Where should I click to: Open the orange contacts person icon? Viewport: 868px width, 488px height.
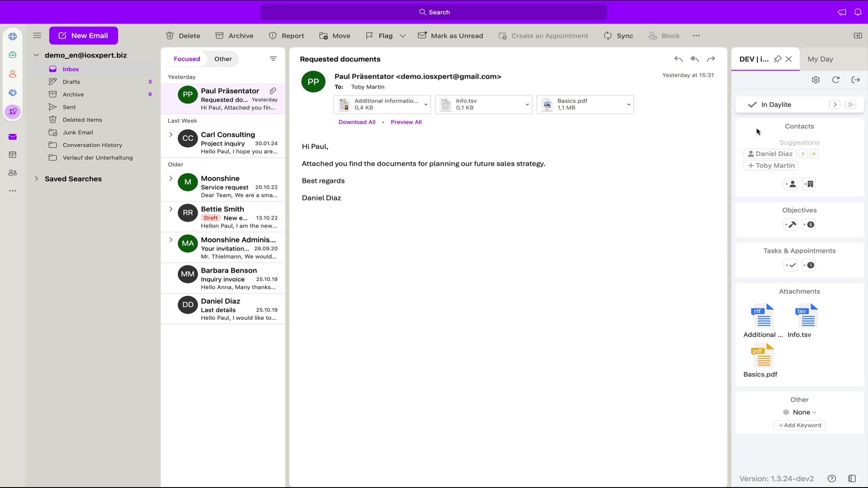(13, 73)
